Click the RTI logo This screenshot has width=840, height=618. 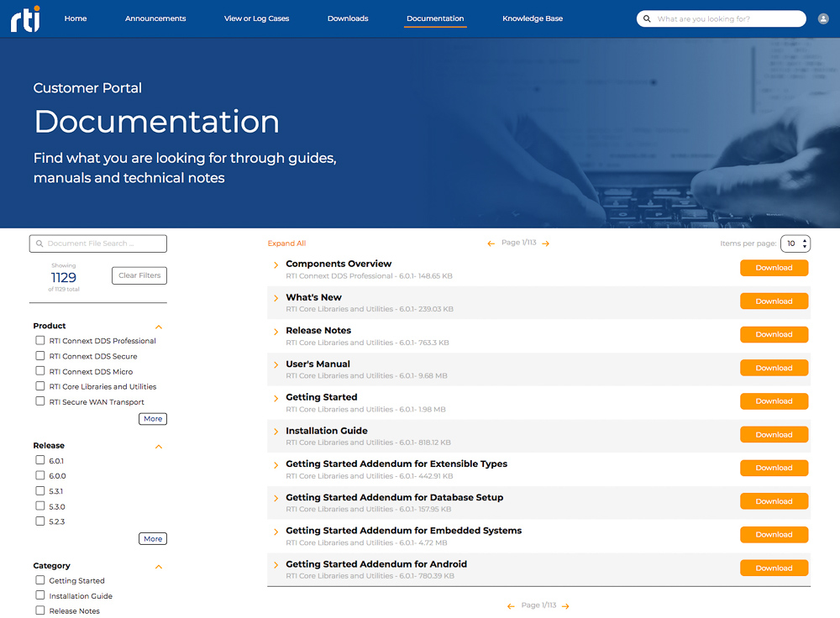point(26,18)
